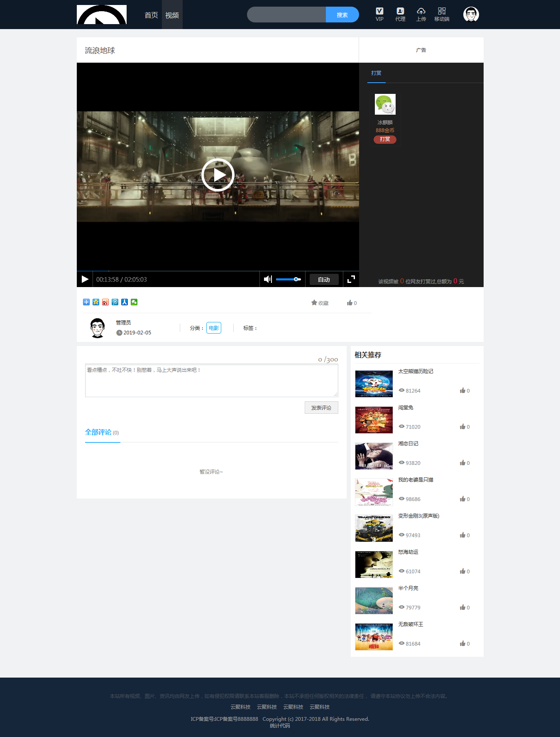The width and height of the screenshot is (560, 737).
Task: Click the 统计代码 footer text
Action: point(280,726)
